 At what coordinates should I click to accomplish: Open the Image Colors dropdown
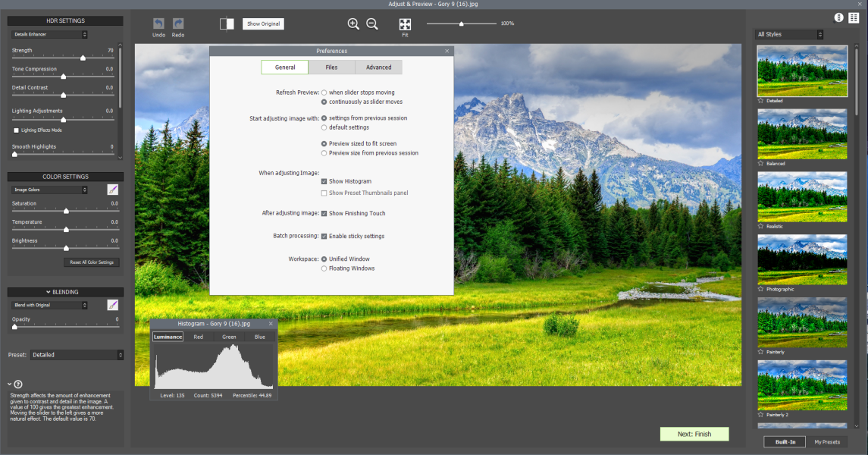point(50,190)
